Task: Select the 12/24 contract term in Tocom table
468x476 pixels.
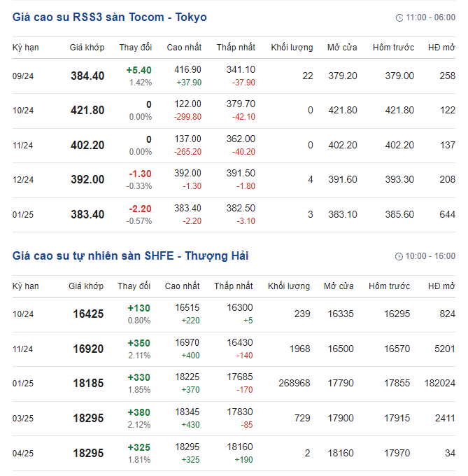Action: click(x=23, y=180)
